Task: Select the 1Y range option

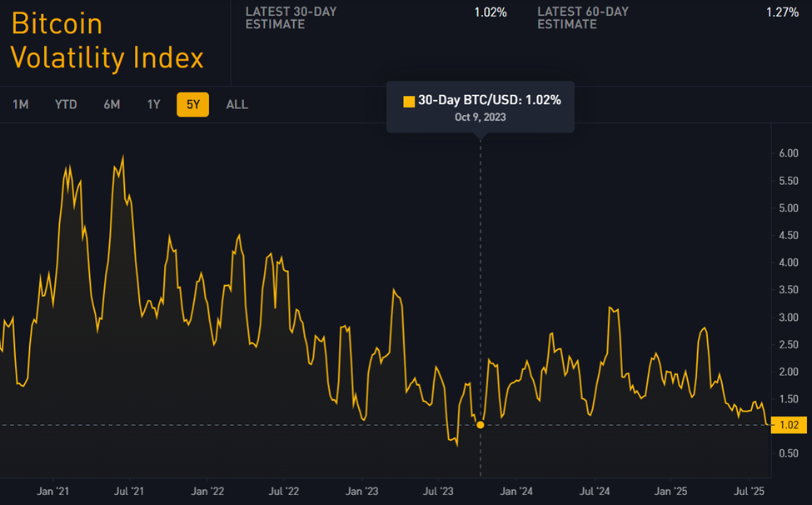Action: pyautogui.click(x=153, y=104)
